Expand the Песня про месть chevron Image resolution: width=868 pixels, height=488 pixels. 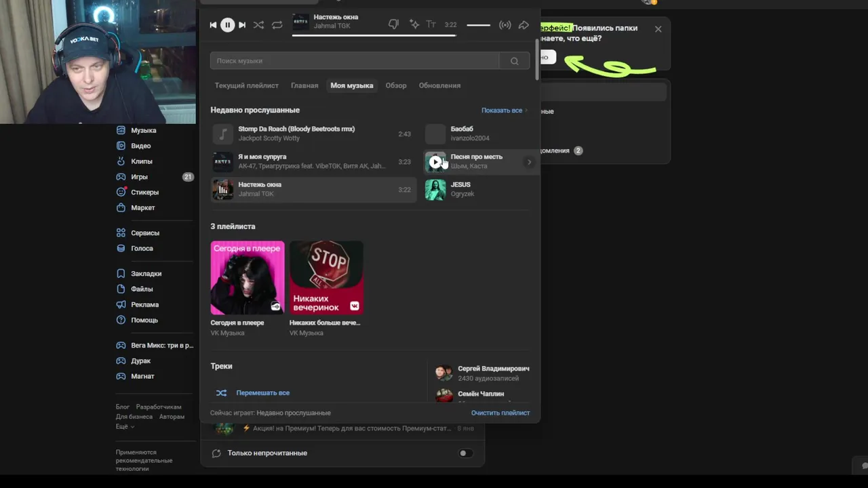tap(529, 162)
